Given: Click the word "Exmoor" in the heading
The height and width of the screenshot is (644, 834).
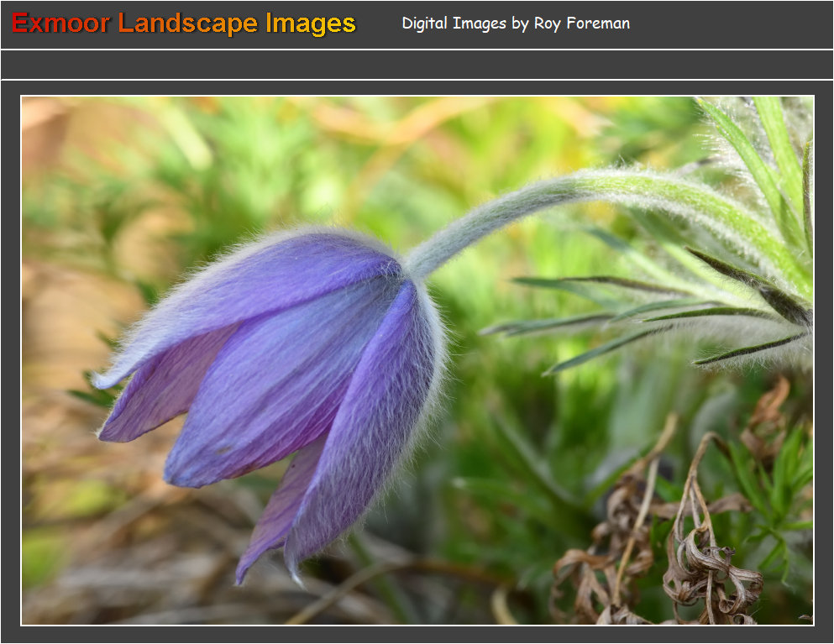Looking at the screenshot, I should [60, 24].
